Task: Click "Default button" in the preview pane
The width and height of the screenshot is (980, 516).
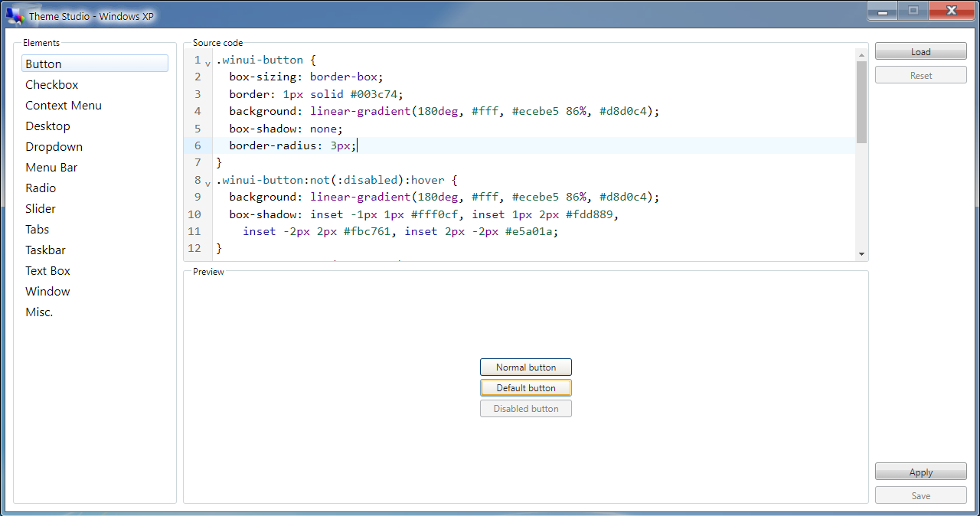Action: pos(525,387)
